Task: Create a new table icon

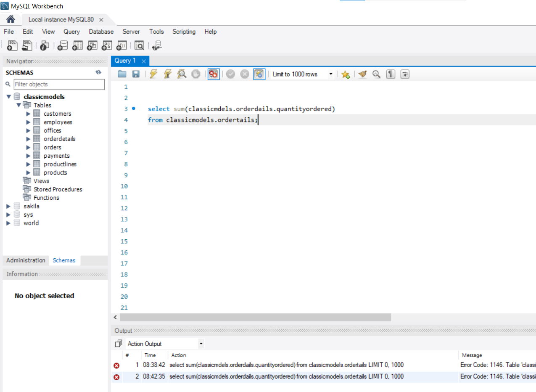Action: click(x=77, y=45)
